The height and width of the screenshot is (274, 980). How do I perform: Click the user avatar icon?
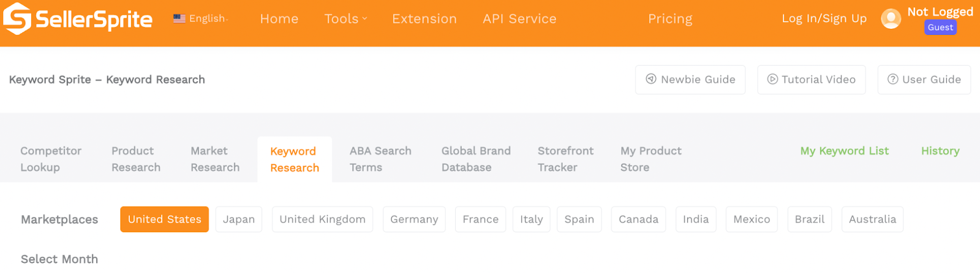(891, 18)
